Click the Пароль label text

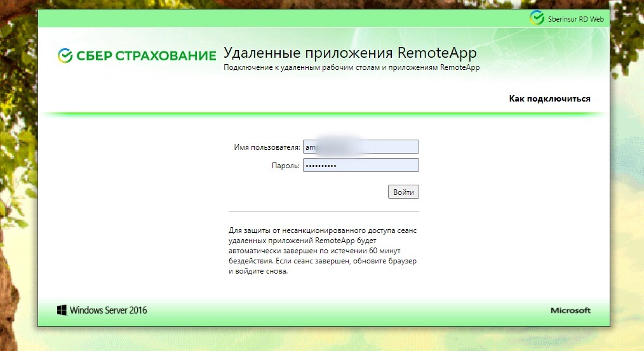(285, 166)
